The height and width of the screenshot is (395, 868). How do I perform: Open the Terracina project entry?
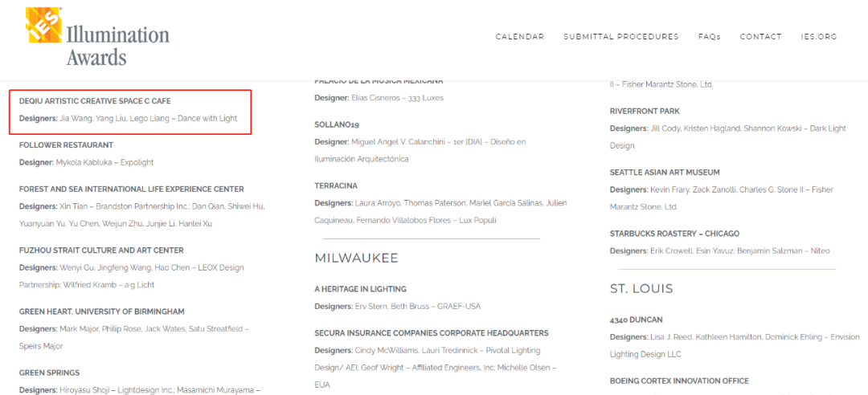tap(336, 185)
